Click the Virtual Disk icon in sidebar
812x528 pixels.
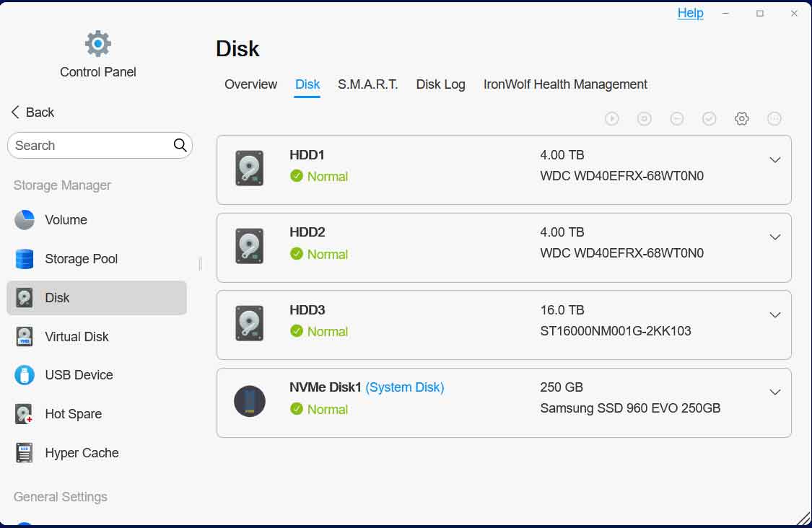[x=25, y=336]
